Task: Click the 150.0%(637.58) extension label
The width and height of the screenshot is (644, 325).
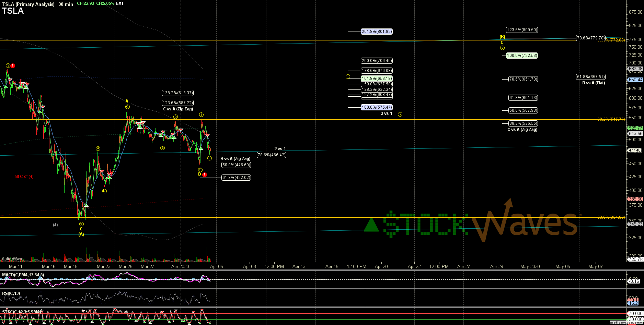Action: [377, 84]
